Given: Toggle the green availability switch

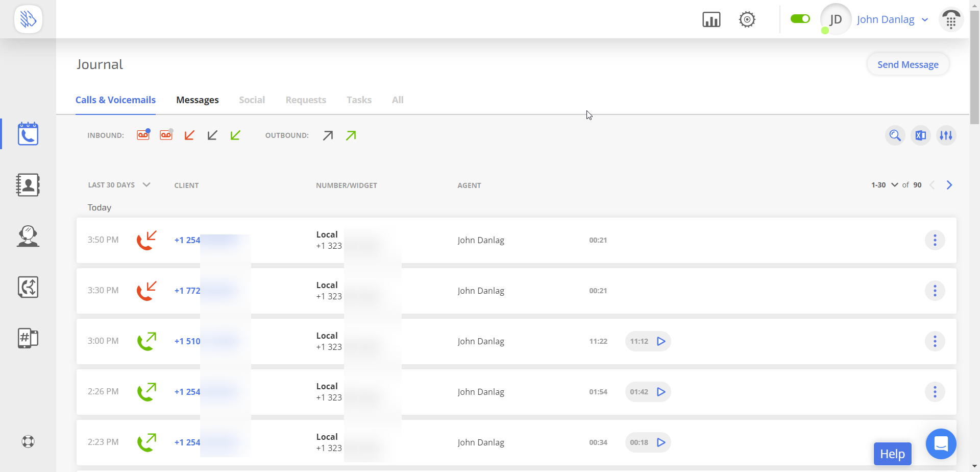Looking at the screenshot, I should click(800, 19).
